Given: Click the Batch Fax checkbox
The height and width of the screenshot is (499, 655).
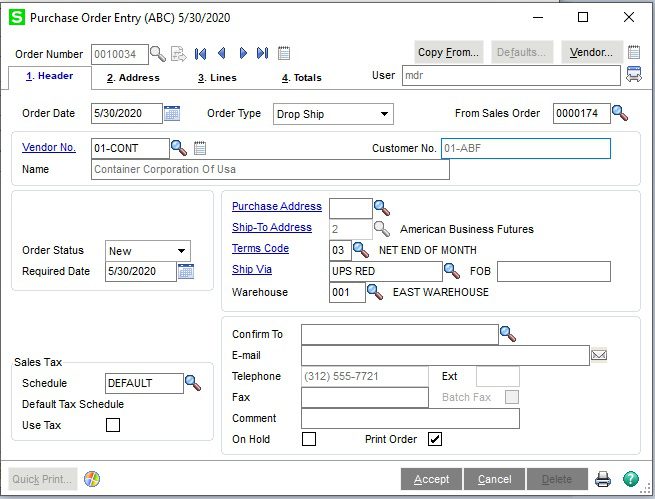Looking at the screenshot, I should [512, 397].
